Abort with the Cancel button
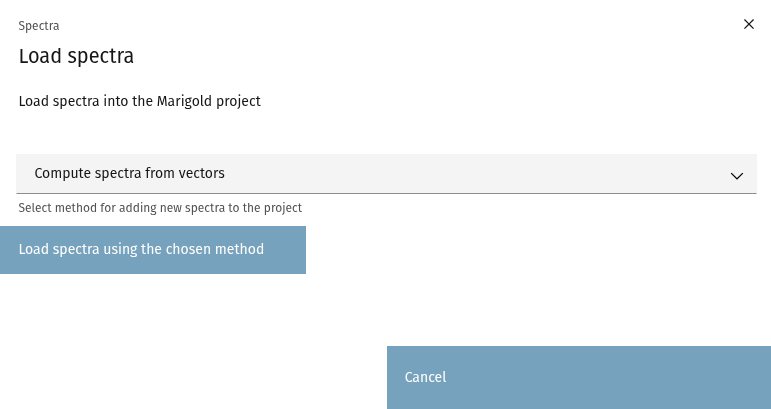Image resolution: width=771 pixels, height=409 pixels. pyautogui.click(x=578, y=377)
